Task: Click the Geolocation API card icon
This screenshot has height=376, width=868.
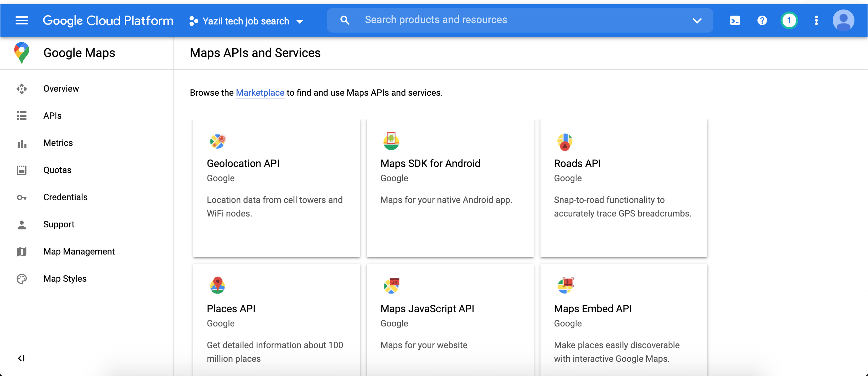Action: [217, 142]
